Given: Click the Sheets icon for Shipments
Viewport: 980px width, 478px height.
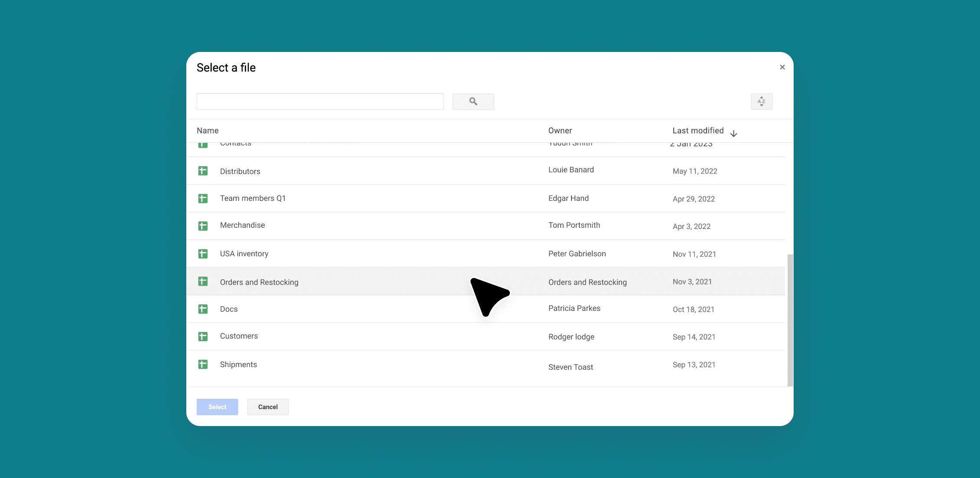Looking at the screenshot, I should (x=203, y=364).
